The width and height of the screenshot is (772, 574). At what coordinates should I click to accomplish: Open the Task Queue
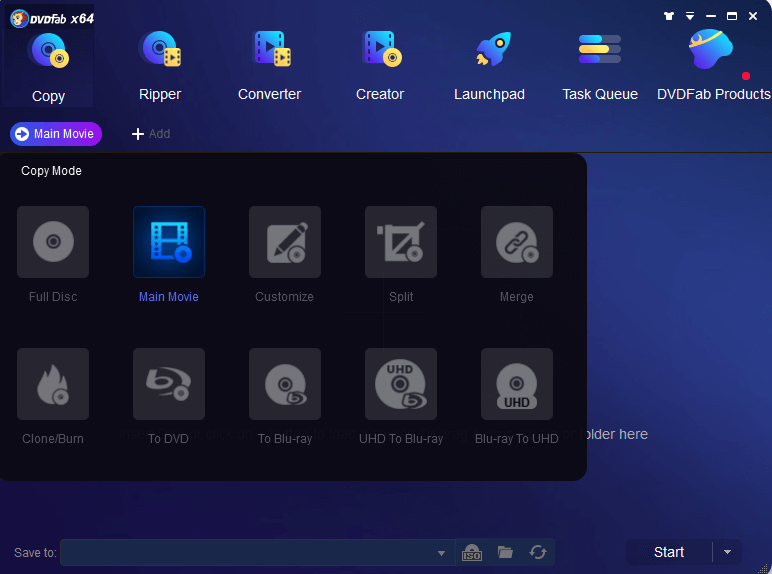[x=600, y=66]
